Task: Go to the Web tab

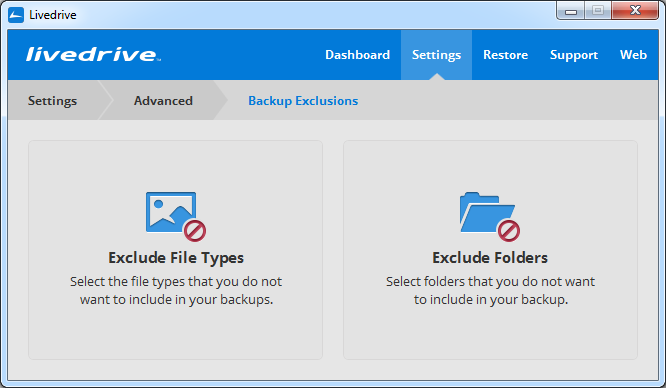Action: 633,55
